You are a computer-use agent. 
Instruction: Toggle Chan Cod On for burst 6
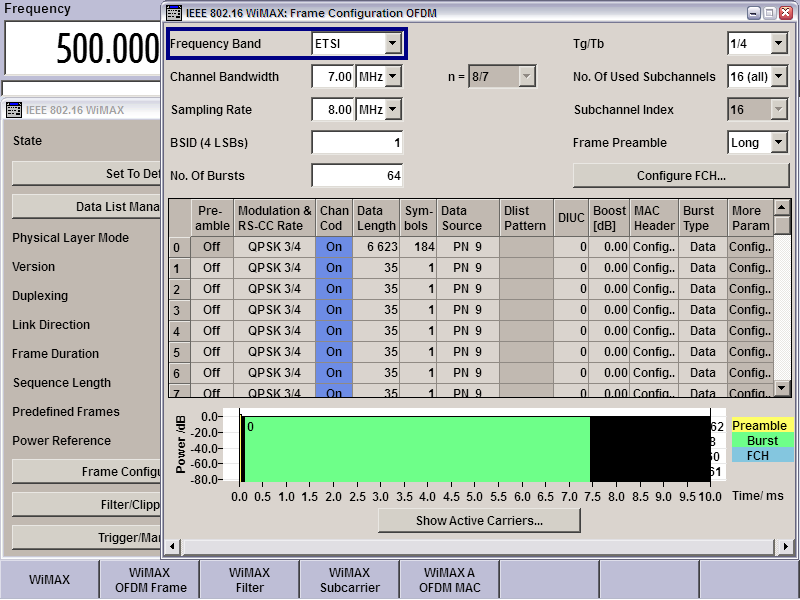[x=334, y=372]
